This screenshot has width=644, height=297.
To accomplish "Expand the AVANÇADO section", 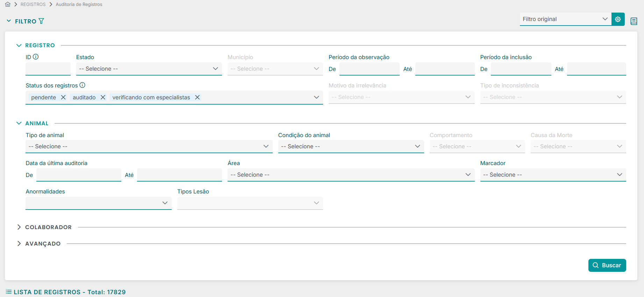I will click(19, 244).
